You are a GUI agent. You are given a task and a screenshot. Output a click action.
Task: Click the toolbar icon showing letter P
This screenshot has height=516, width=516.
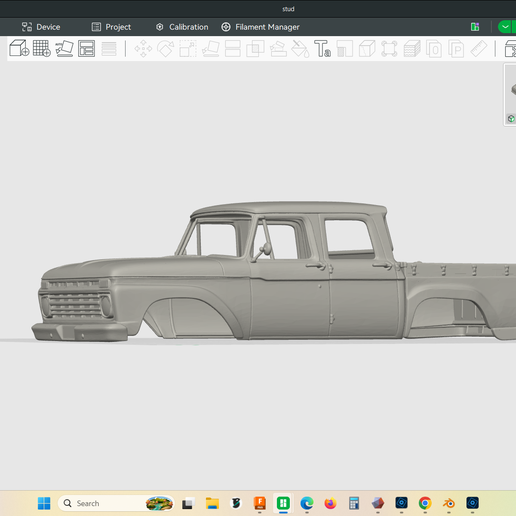(456, 49)
